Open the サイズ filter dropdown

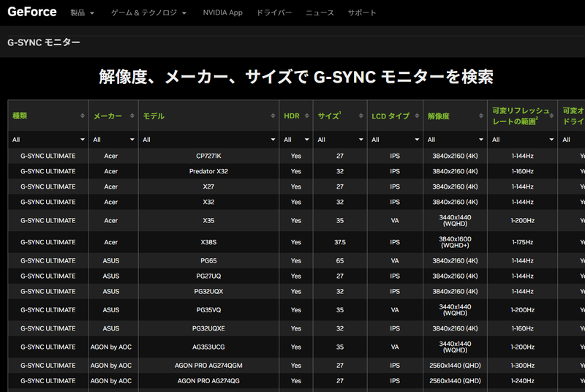(340, 140)
